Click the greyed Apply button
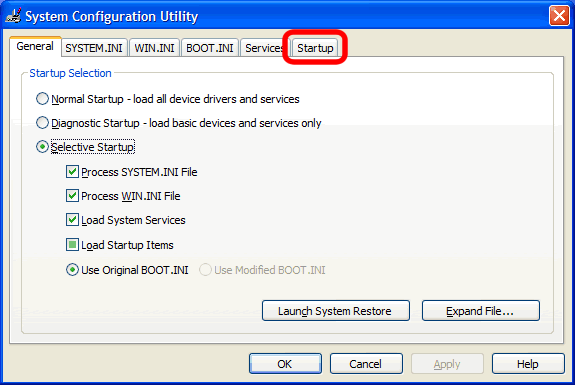Image resolution: width=575 pixels, height=385 pixels. coord(447,364)
